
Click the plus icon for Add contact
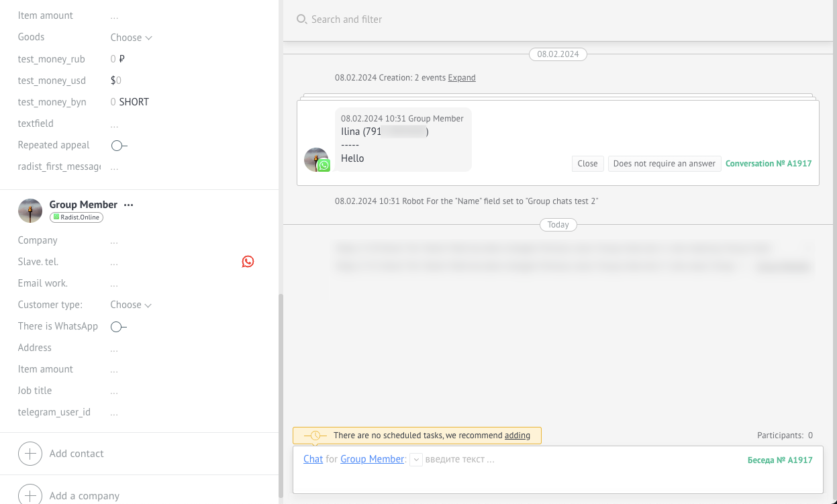pos(30,454)
